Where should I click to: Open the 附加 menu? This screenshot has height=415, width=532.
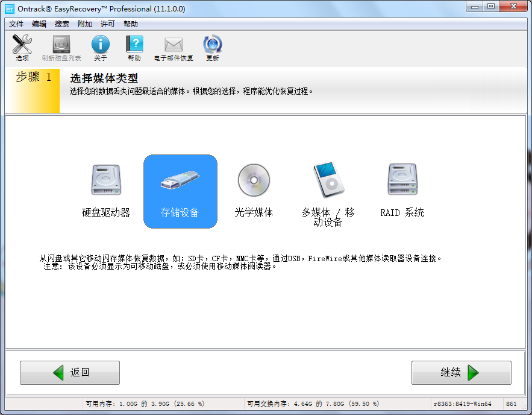[85, 24]
